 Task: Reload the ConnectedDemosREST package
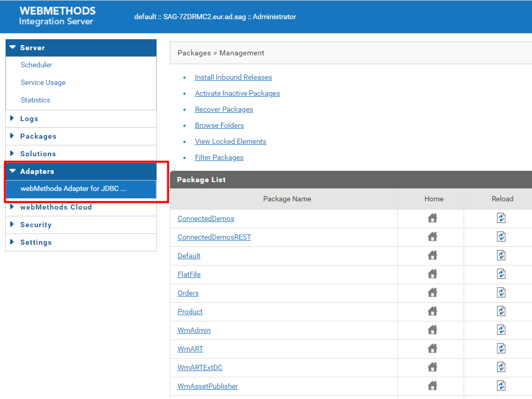501,237
